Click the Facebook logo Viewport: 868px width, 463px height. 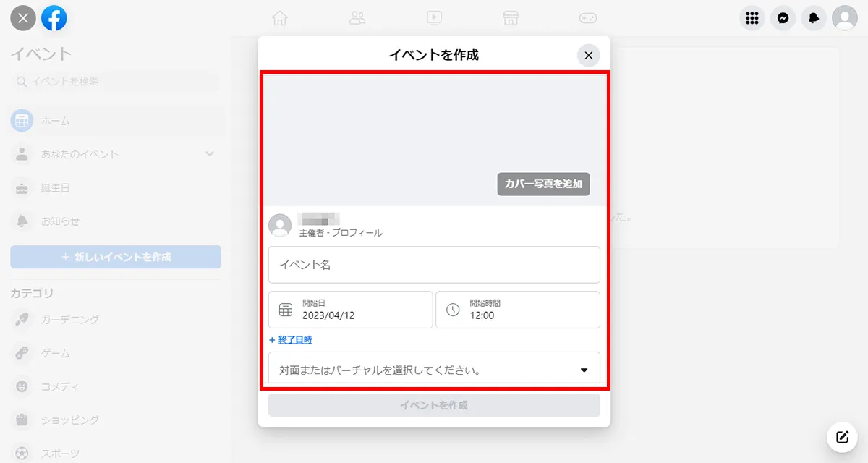55,18
